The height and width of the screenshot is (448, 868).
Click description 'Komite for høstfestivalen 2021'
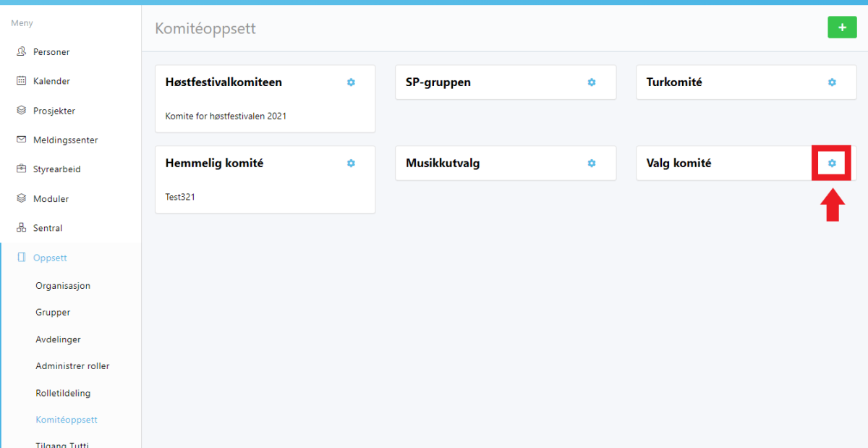coord(226,116)
